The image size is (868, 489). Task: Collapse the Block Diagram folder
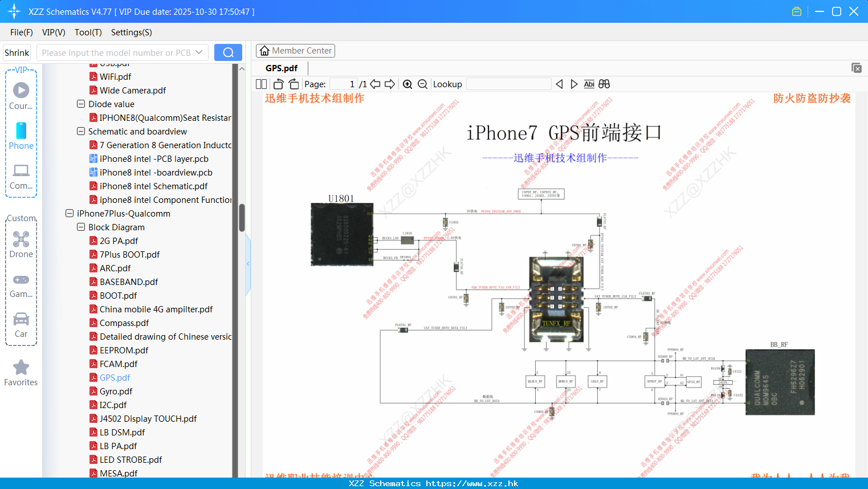(81, 227)
